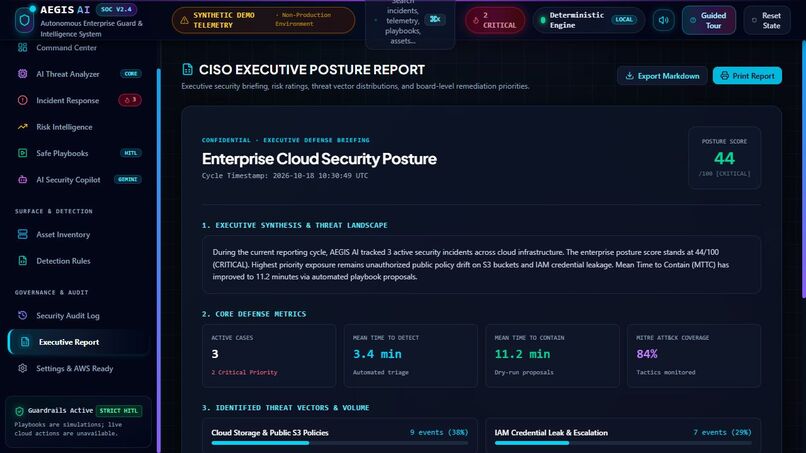This screenshot has width=806, height=453.
Task: Click the Mean Time to Contain card
Action: 552,355
